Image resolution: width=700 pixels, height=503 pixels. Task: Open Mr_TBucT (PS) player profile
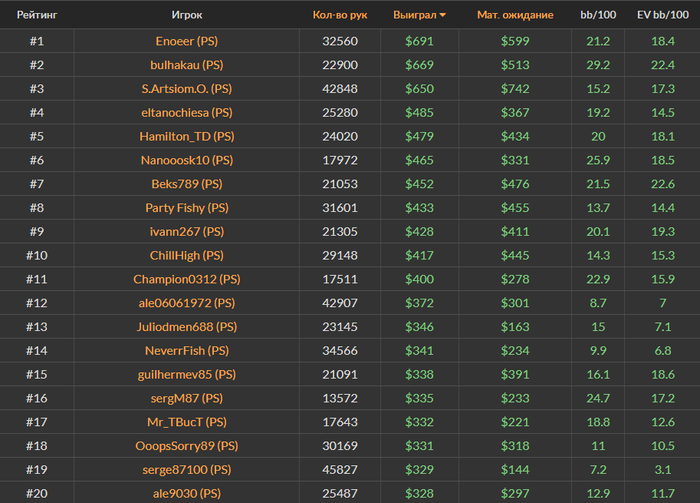point(187,422)
